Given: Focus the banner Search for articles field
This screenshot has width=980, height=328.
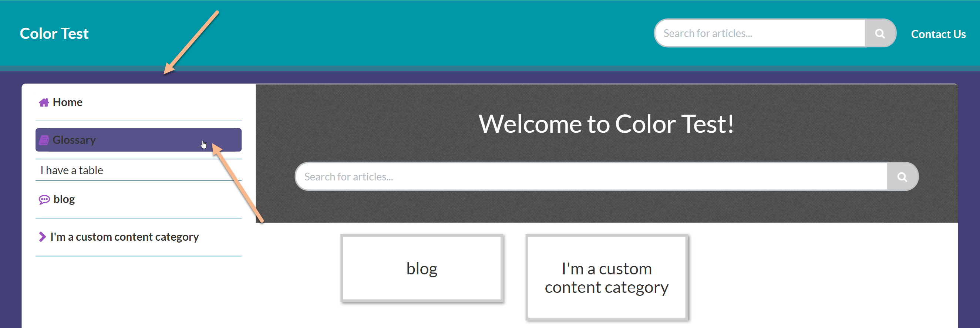Looking at the screenshot, I should pyautogui.click(x=590, y=177).
